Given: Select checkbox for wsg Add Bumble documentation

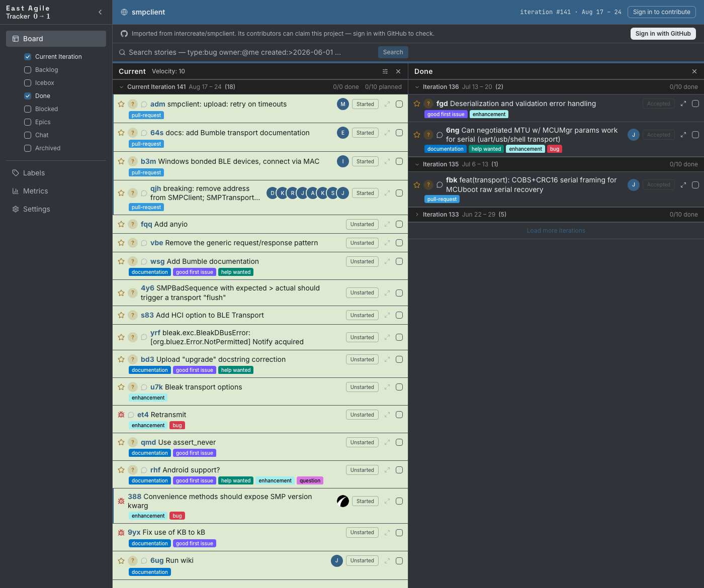Looking at the screenshot, I should tap(399, 261).
